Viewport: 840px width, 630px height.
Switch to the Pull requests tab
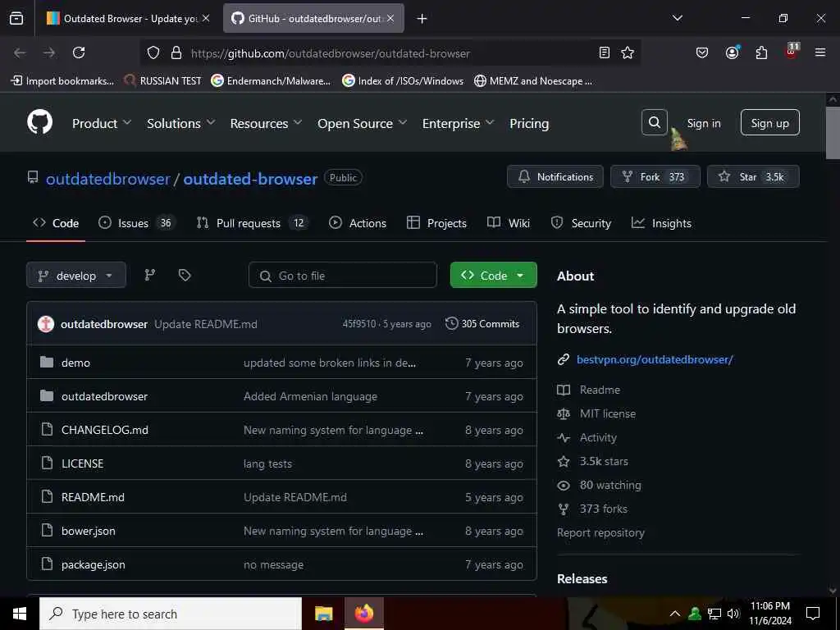(x=253, y=223)
